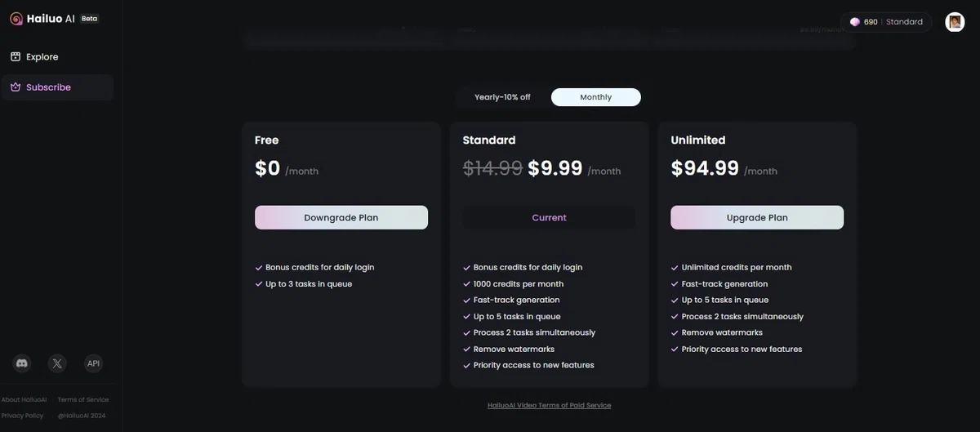Open the X social icon link

(x=57, y=363)
